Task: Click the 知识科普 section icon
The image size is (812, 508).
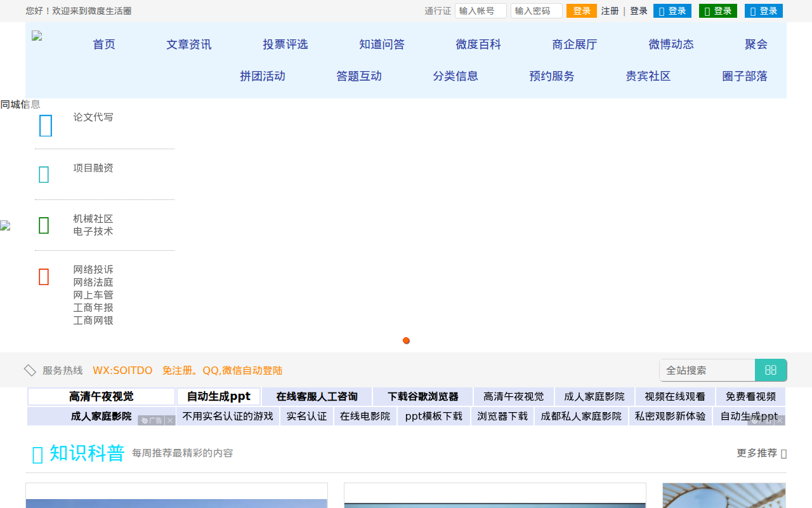Action: click(36, 453)
